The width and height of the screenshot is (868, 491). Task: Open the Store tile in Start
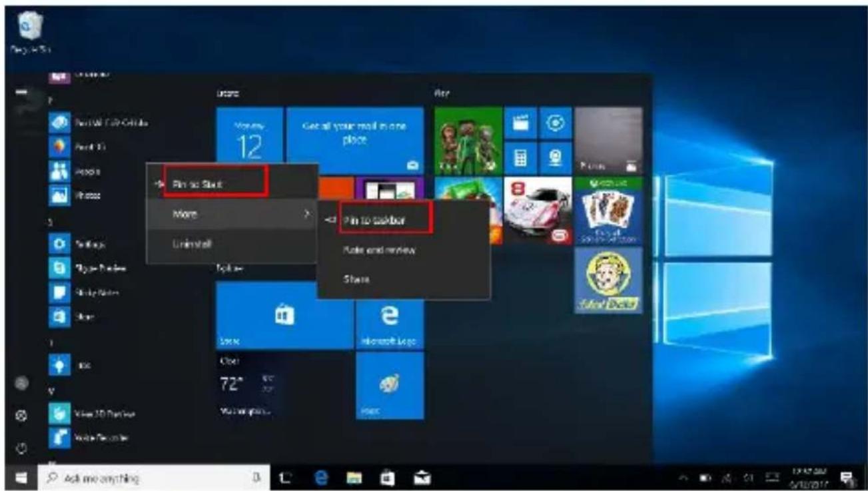(x=284, y=315)
